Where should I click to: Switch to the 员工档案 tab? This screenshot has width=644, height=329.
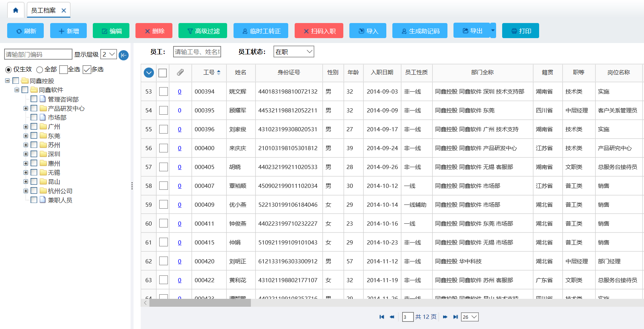[x=43, y=11]
